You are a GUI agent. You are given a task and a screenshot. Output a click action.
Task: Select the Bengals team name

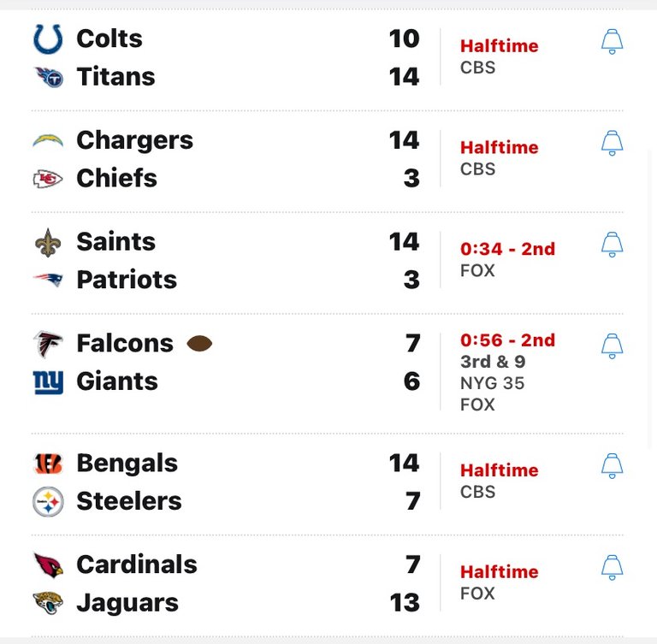point(127,464)
